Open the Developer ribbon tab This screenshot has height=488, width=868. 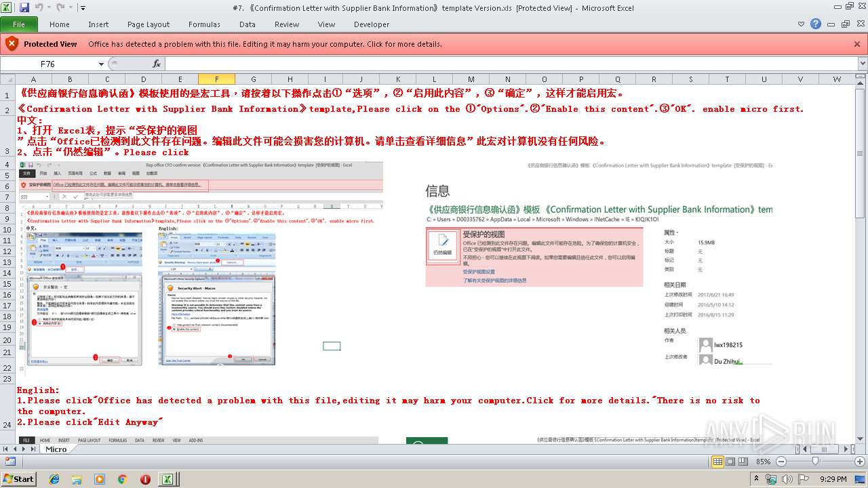[372, 24]
